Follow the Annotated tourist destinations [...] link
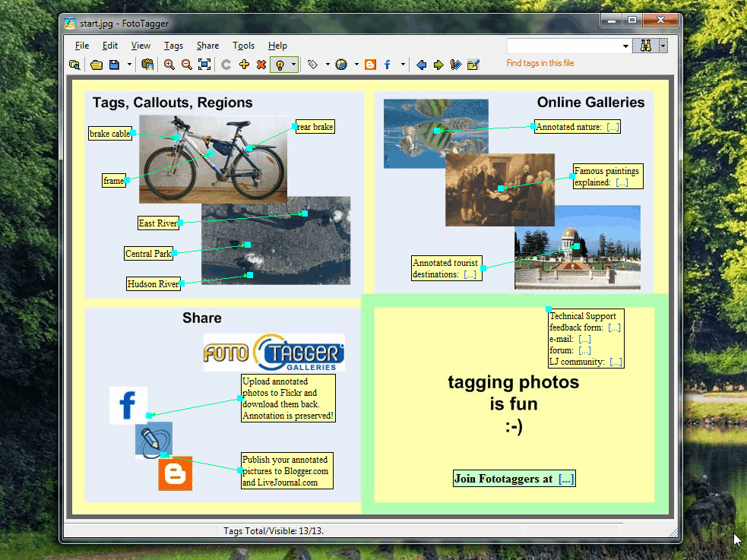This screenshot has width=747, height=560. coord(470,274)
